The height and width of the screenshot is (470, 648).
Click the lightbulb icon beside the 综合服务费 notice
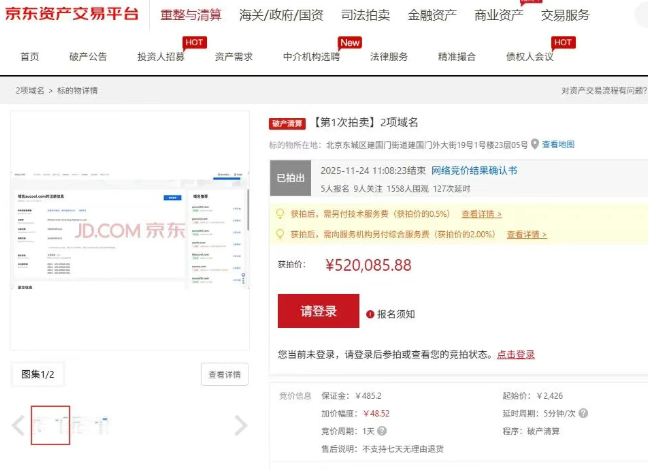pos(280,234)
